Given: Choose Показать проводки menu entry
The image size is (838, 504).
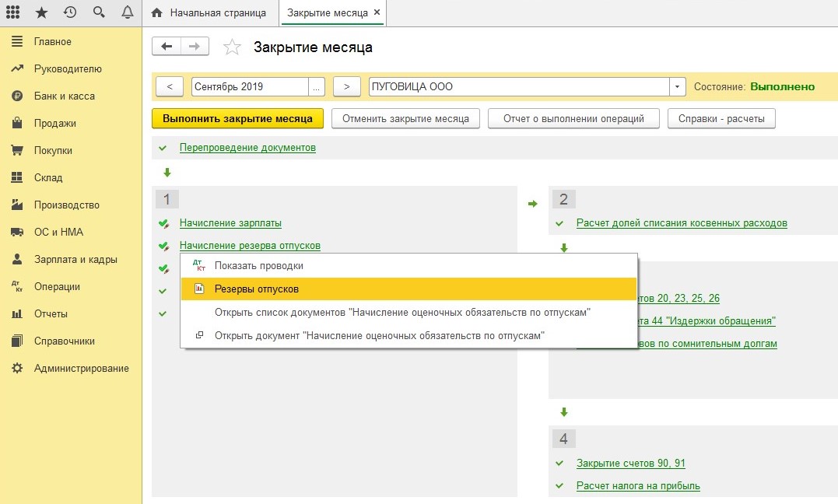Looking at the screenshot, I should (x=259, y=266).
